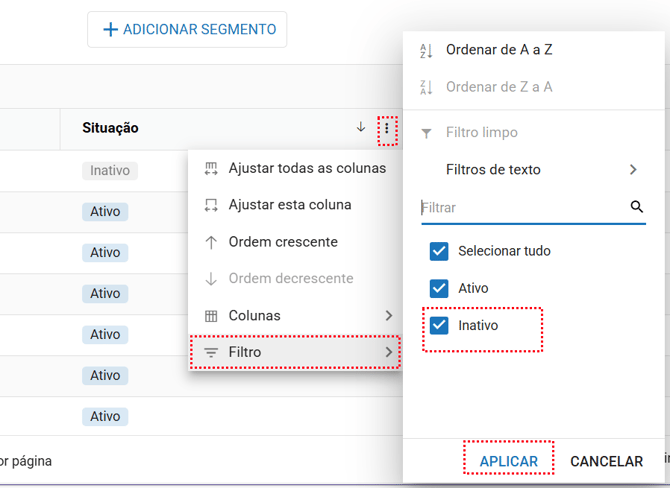Select Ordem decrescente menu option
The image size is (670, 488).
290,279
